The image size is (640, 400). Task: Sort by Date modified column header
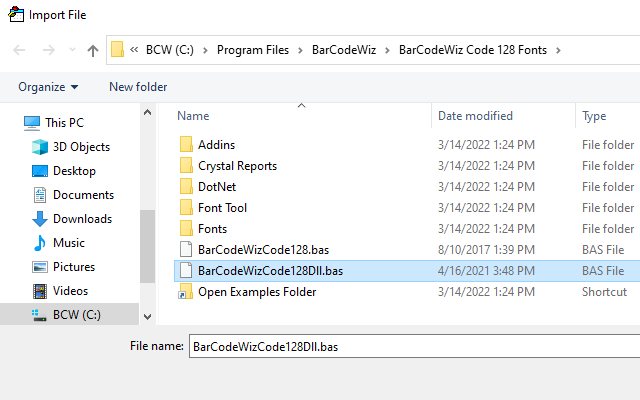[x=475, y=116]
